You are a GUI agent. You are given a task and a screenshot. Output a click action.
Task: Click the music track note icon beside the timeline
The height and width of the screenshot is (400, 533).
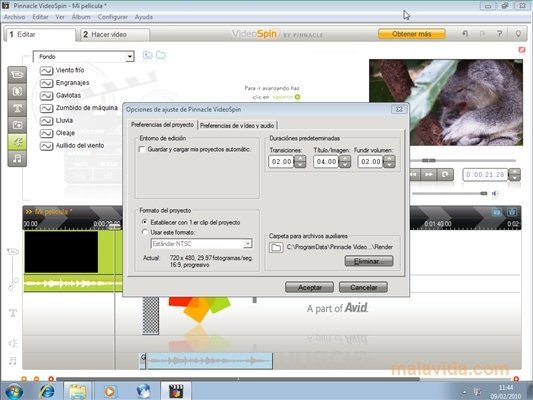[13, 361]
